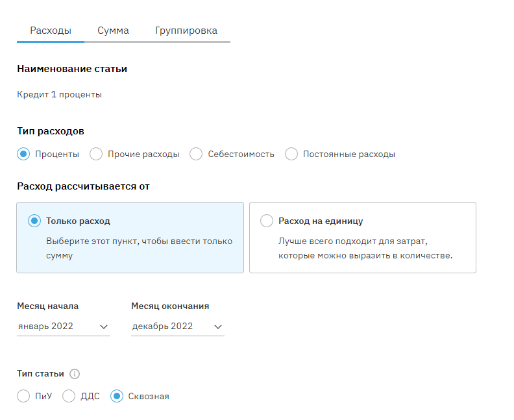Screen dimensions: 514x420
Task: Select the Расходы tab
Action: tap(51, 31)
